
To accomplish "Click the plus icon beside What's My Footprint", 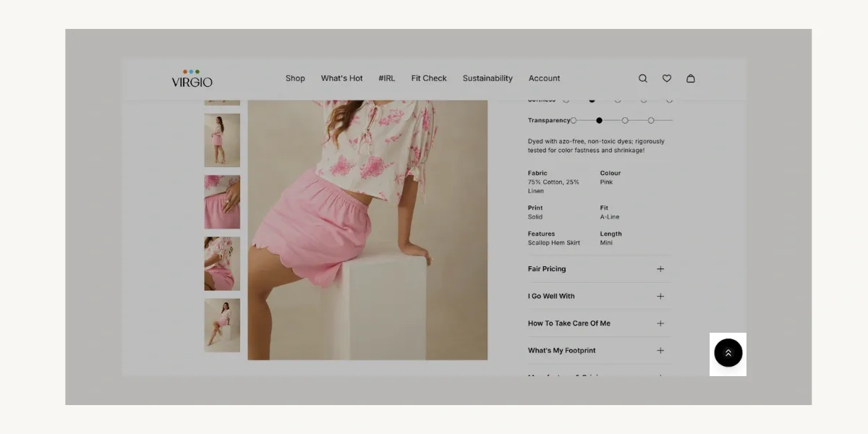I will pos(660,350).
